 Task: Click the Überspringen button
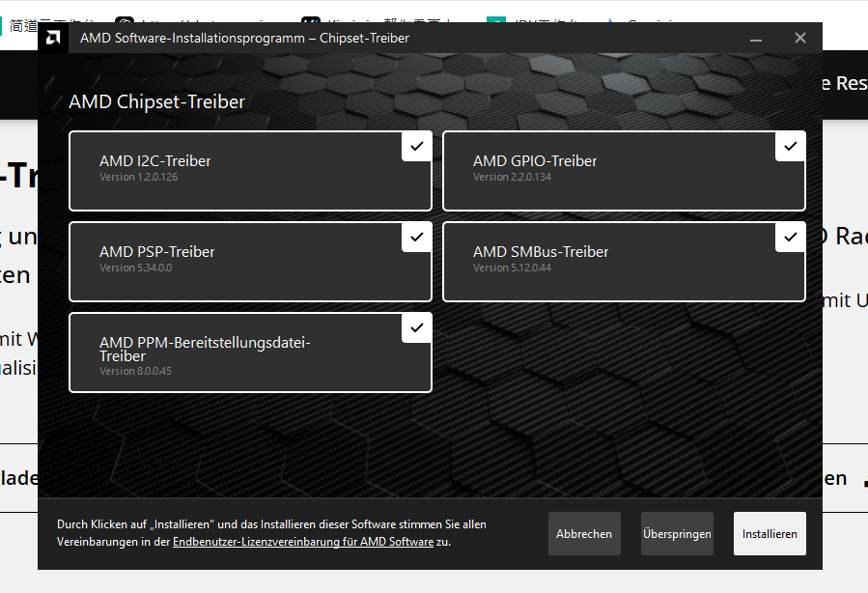coord(677,534)
